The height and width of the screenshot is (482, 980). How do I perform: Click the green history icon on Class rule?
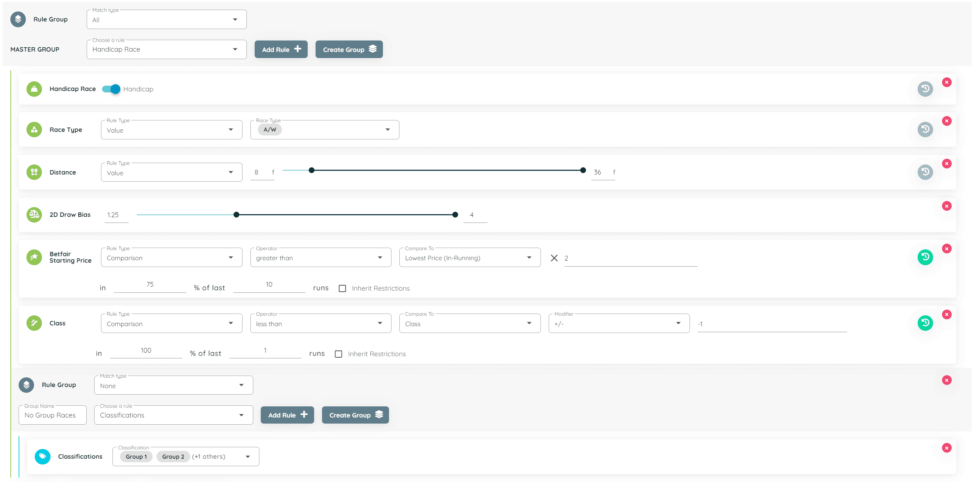925,323
